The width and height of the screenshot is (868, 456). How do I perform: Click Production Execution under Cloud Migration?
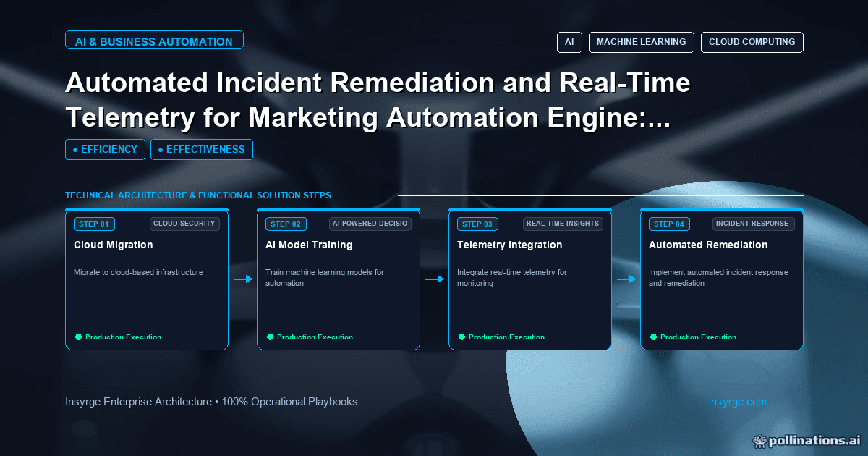(x=123, y=337)
